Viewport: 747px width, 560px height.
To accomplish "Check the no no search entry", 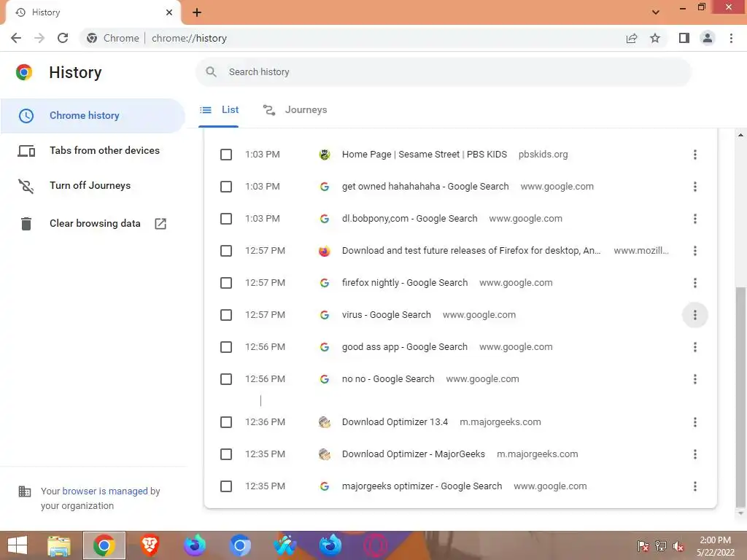I will 226,379.
